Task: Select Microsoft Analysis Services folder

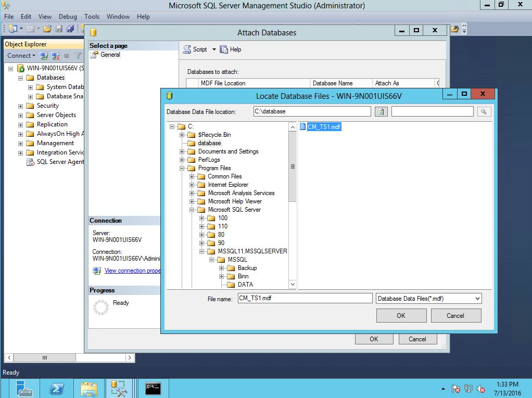Action: (x=241, y=193)
